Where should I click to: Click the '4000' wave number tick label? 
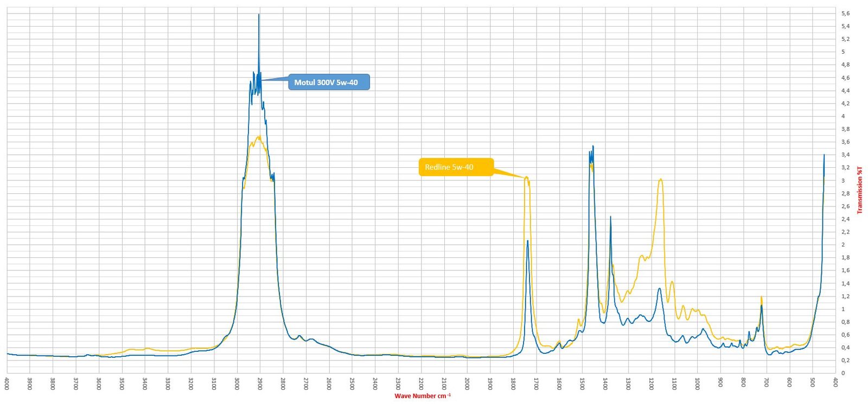point(7,383)
